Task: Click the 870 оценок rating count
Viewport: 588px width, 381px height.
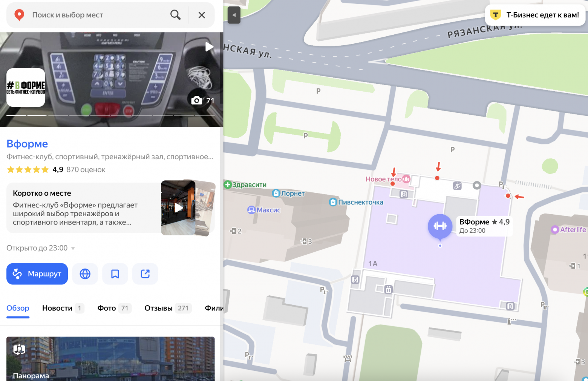Action: tap(86, 170)
